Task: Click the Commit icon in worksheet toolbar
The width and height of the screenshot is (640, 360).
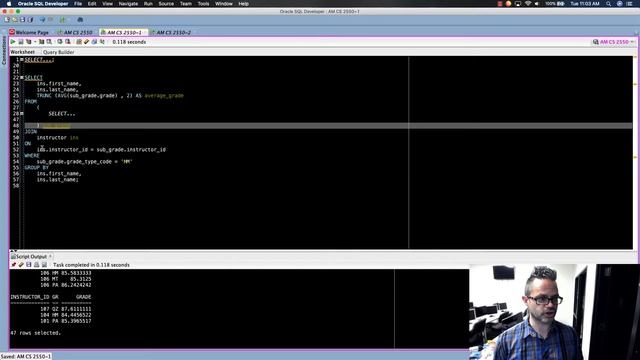Action: 60,42
